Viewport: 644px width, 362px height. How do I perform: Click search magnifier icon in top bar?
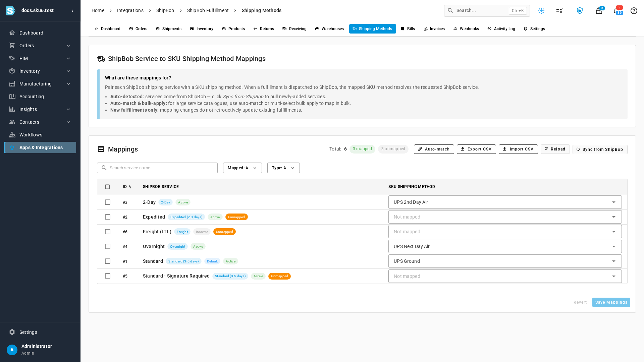pyautogui.click(x=450, y=11)
